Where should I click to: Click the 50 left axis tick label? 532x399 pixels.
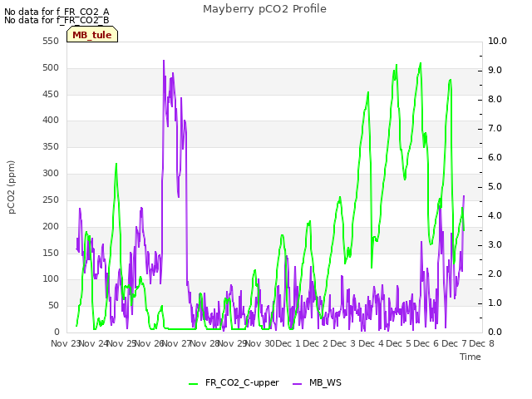53,305
